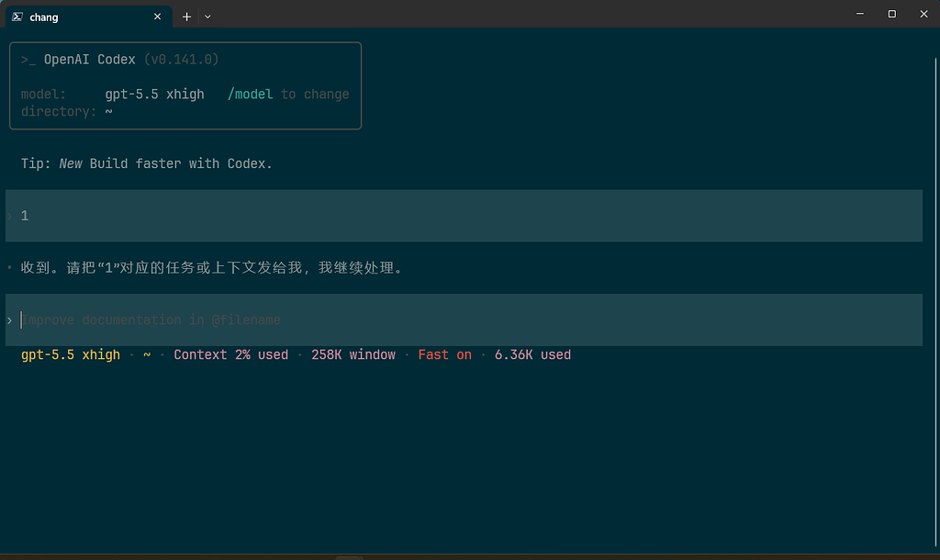This screenshot has width=940, height=560.
Task: Focus the Codex prompt input field
Action: tap(464, 319)
